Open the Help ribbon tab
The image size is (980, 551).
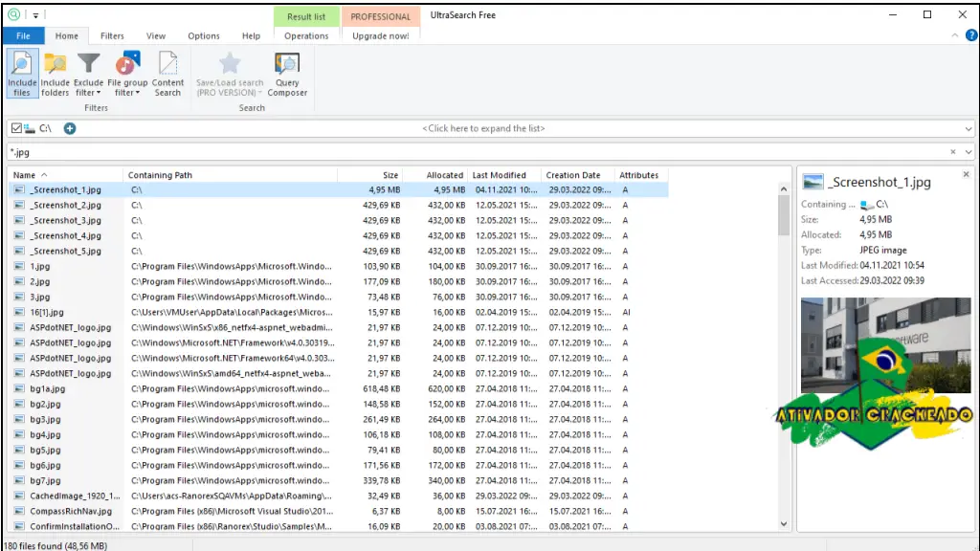251,35
